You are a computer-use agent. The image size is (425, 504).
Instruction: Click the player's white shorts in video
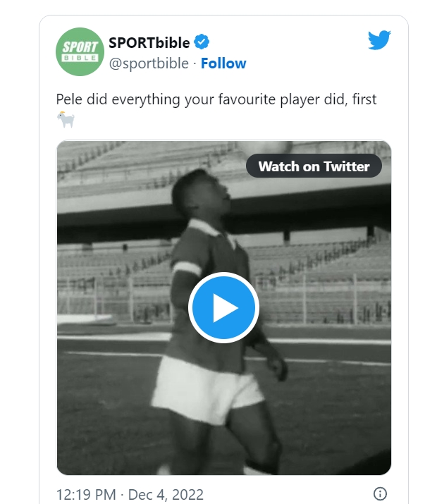click(x=204, y=384)
